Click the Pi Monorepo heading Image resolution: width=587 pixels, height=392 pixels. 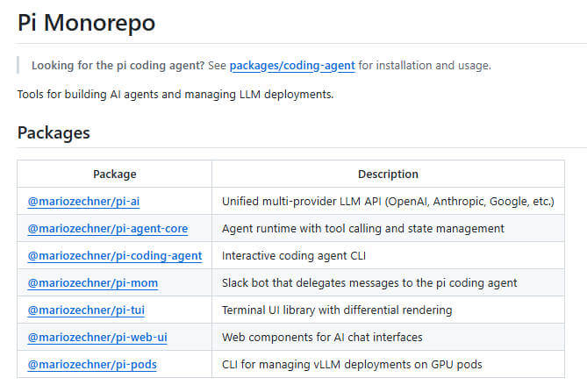point(87,23)
